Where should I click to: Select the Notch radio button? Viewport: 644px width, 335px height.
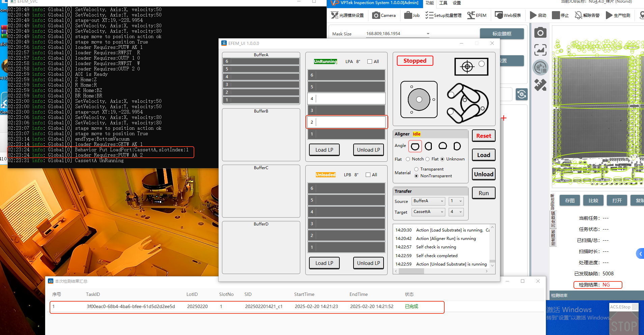coord(408,159)
